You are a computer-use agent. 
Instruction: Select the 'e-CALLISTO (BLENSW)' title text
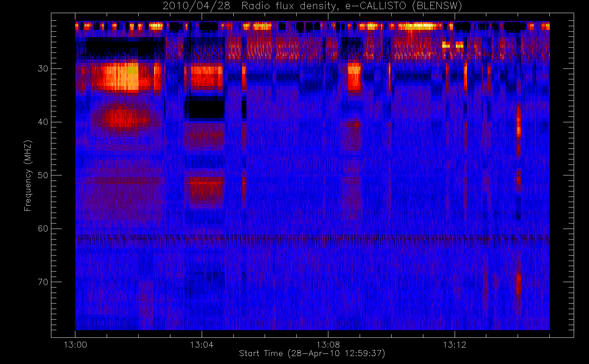click(x=403, y=6)
